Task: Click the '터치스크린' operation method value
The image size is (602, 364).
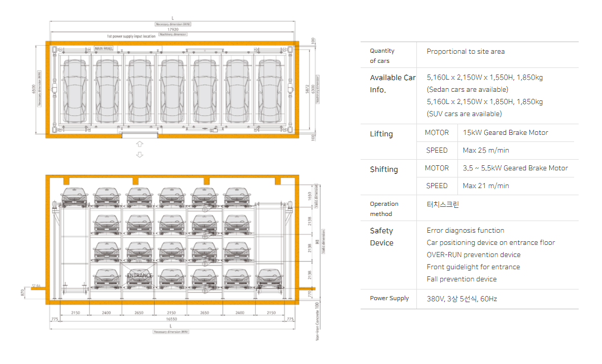Action: click(x=443, y=205)
